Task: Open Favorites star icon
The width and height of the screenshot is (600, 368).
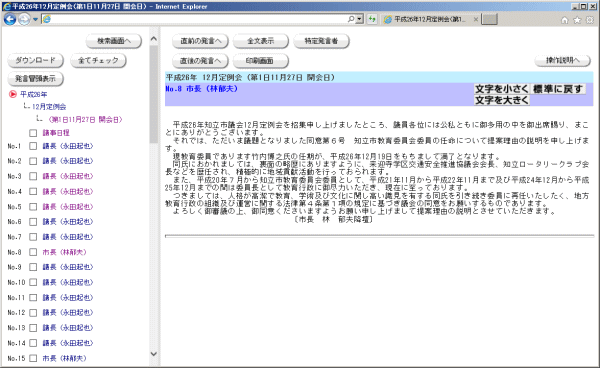Action: (577, 20)
